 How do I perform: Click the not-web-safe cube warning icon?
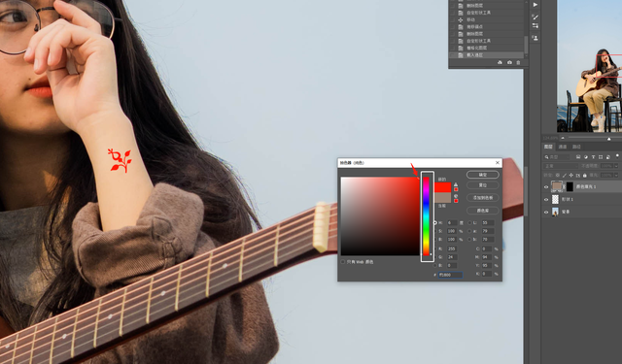click(456, 196)
